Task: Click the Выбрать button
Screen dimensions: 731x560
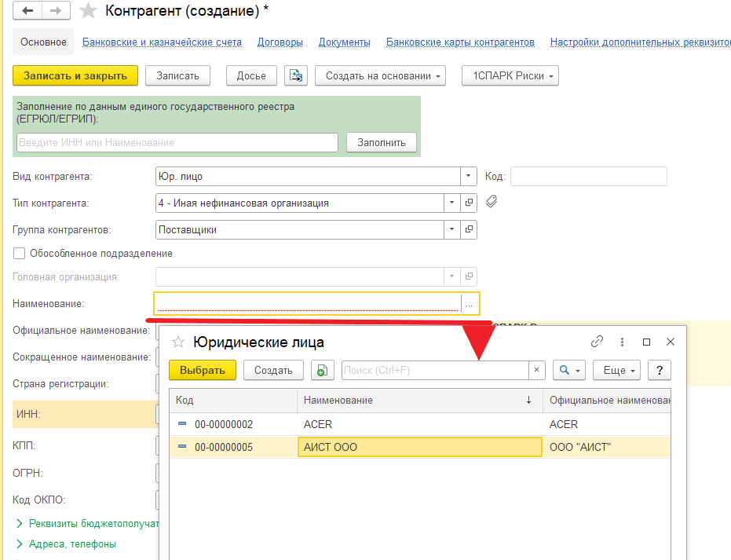Action: [x=203, y=370]
